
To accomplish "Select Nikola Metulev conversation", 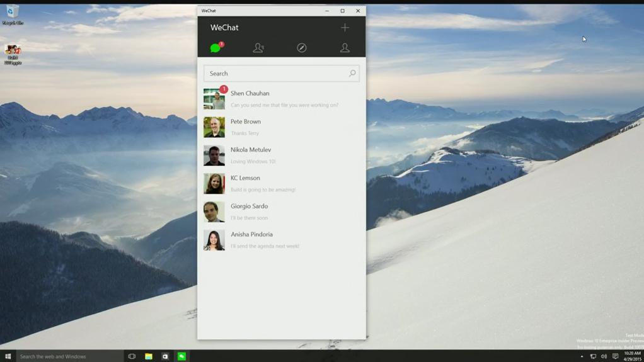I will click(x=284, y=156).
